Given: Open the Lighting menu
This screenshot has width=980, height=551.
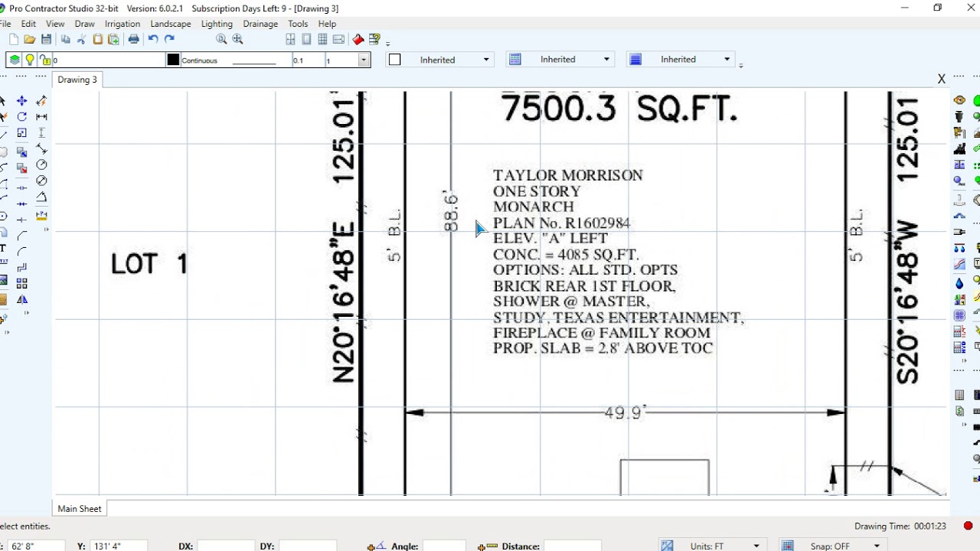Looking at the screenshot, I should point(217,24).
